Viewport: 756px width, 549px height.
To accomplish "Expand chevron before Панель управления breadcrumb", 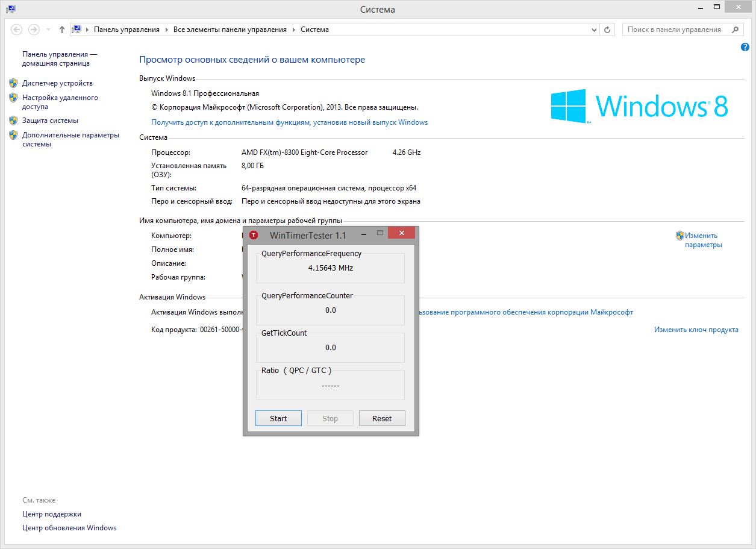I will click(87, 30).
